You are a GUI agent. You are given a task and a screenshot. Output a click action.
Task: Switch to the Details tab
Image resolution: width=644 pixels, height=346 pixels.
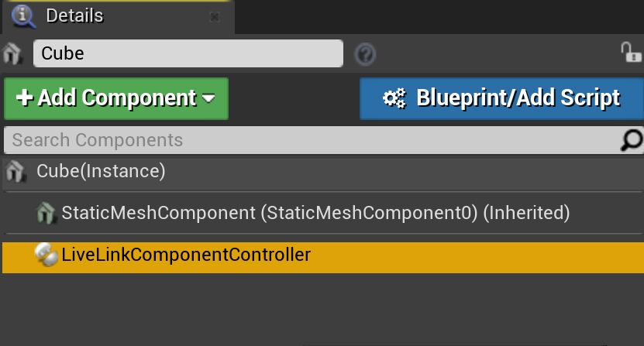pos(74,15)
